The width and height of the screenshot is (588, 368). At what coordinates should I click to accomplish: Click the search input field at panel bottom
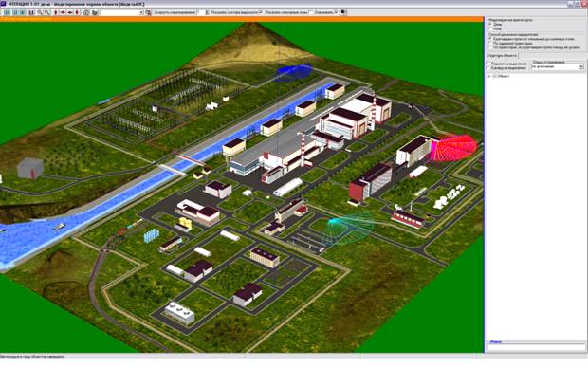(x=536, y=347)
